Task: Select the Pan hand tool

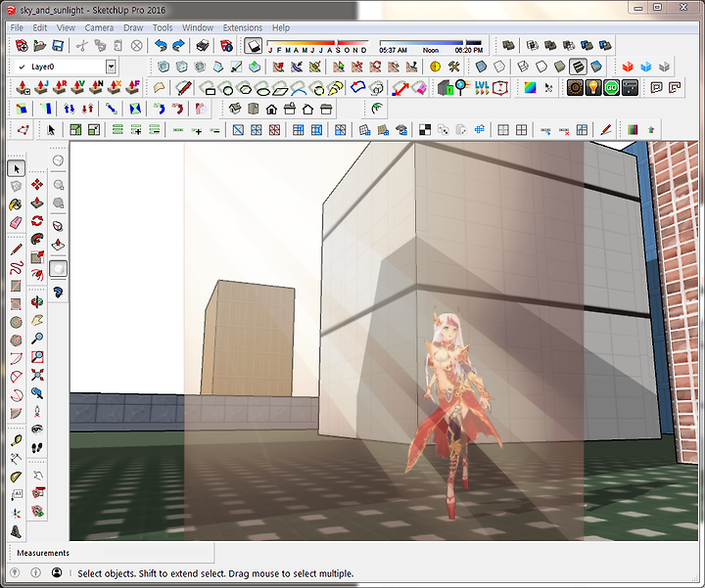Action: coord(37,320)
